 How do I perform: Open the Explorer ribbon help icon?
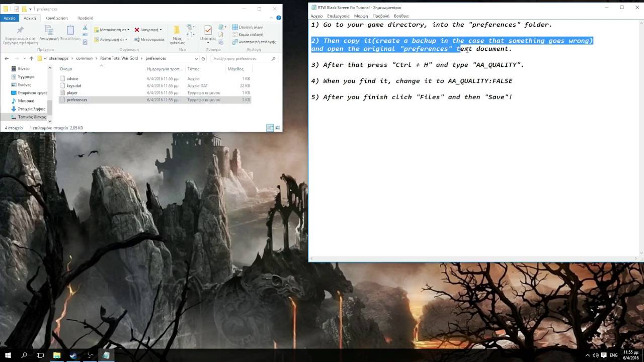pos(278,18)
